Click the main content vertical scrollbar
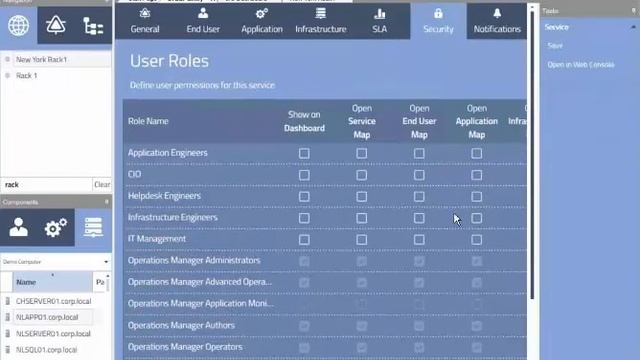 532,155
